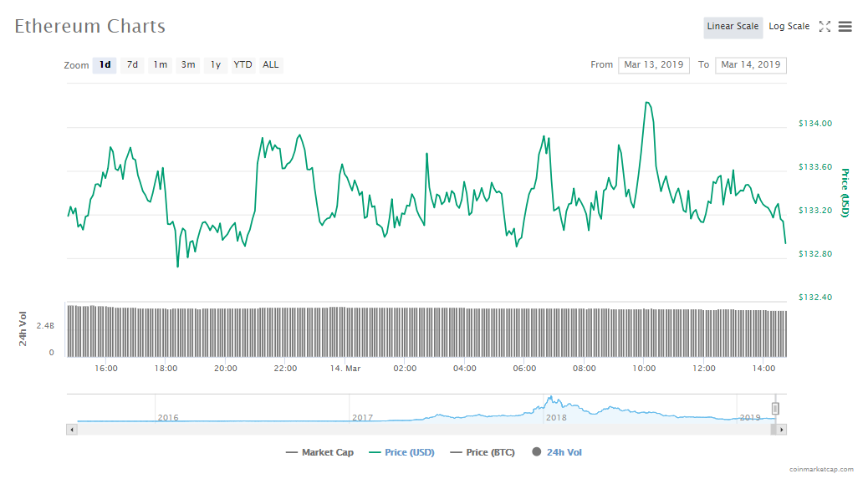The width and height of the screenshot is (868, 484).
Task: Switch to Log Scale
Action: 789,27
